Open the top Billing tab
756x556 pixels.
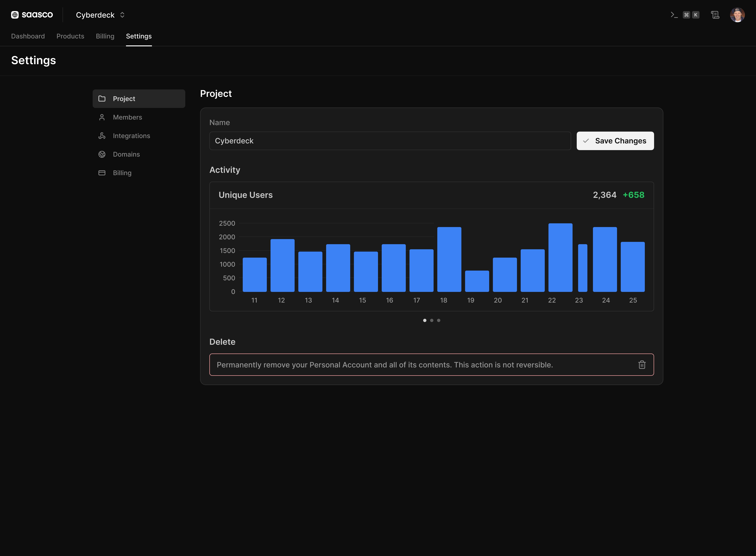(x=105, y=36)
